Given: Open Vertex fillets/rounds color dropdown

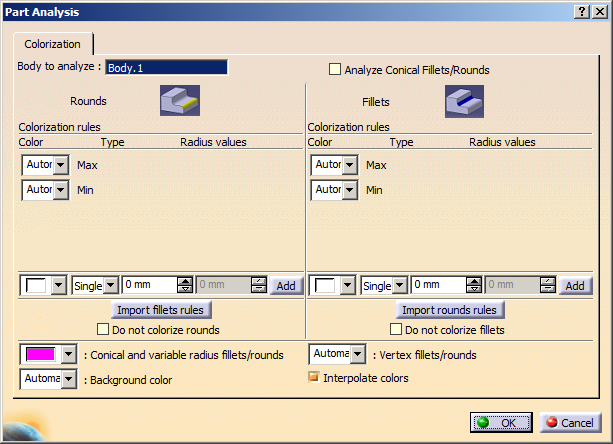Looking at the screenshot, I should (358, 354).
